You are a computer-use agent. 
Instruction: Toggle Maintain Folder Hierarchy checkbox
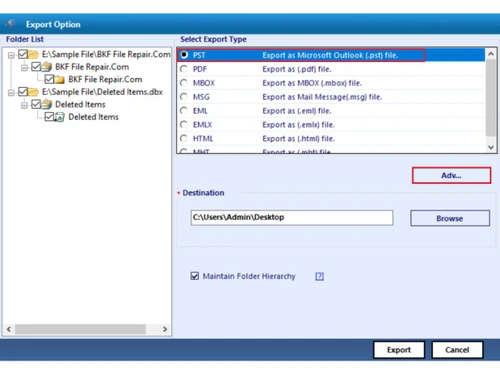pyautogui.click(x=195, y=276)
